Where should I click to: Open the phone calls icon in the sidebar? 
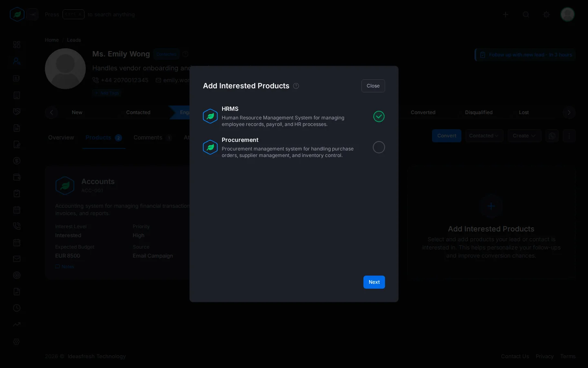click(x=17, y=226)
